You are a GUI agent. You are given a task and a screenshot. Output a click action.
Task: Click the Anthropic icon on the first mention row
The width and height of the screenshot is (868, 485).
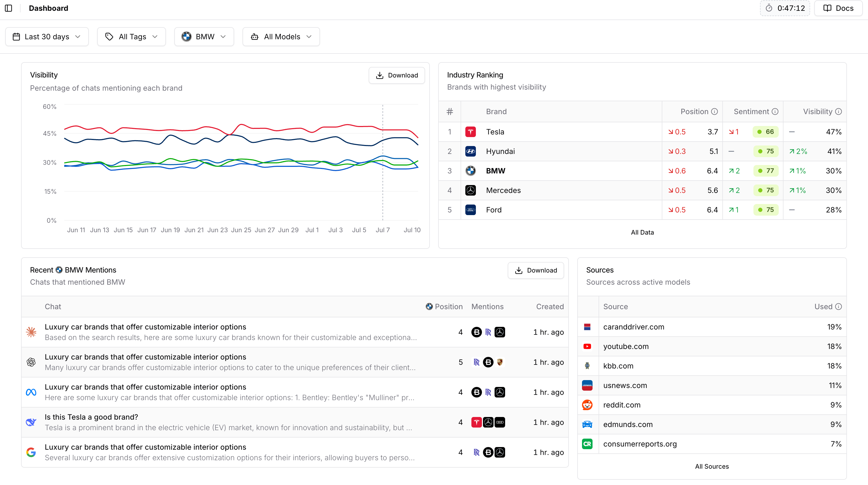[31, 332]
